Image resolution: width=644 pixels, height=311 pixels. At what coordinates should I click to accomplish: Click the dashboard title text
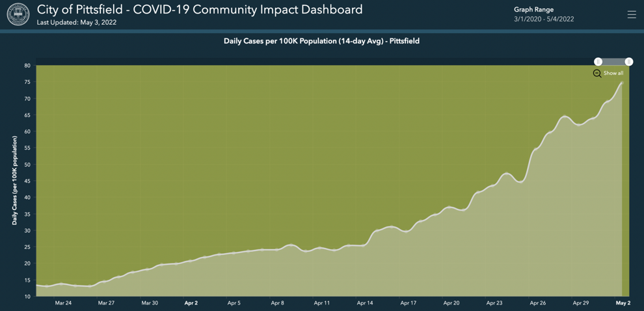[x=200, y=10]
